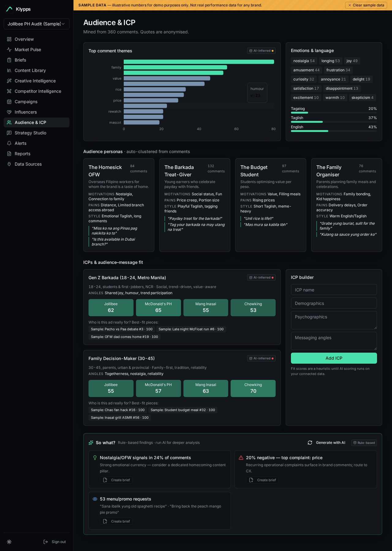
Task: Click the X icon in Clear sample data
Action: [x=350, y=5]
